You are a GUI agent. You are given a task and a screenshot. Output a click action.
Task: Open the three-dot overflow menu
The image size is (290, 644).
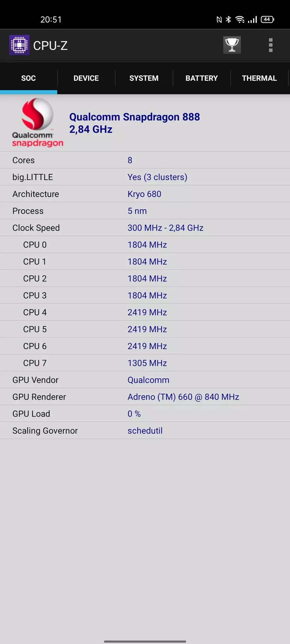tap(271, 45)
